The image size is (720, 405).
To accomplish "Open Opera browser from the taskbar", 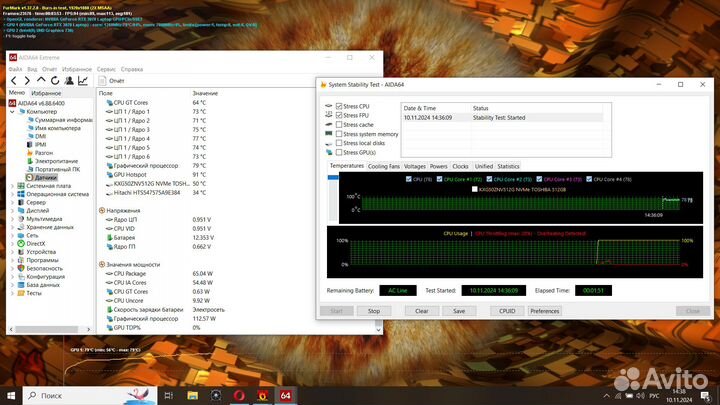I will (239, 395).
